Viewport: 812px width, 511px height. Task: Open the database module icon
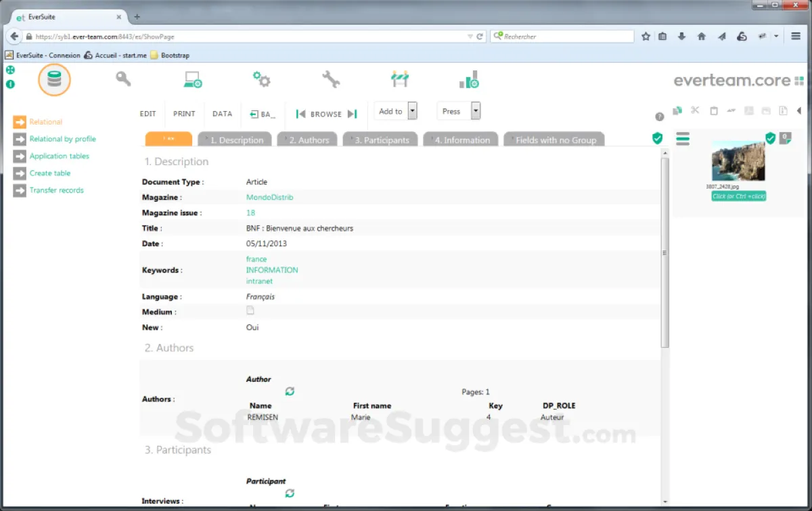coord(54,80)
